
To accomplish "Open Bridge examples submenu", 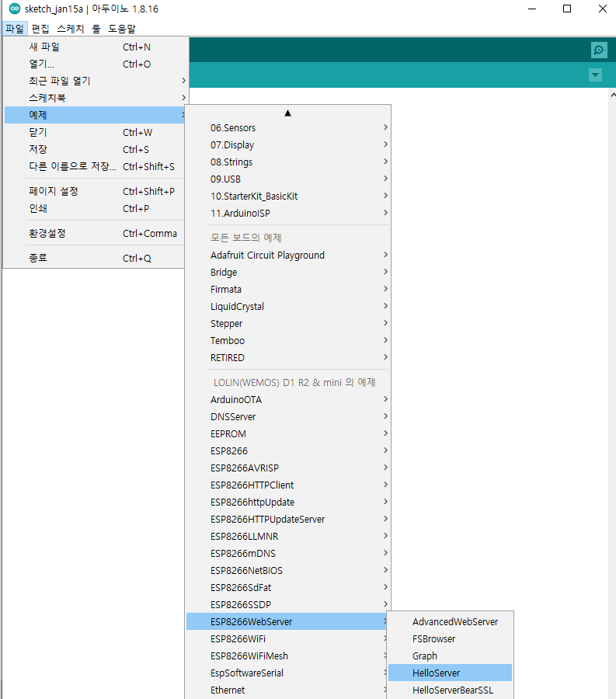I will click(x=288, y=273).
